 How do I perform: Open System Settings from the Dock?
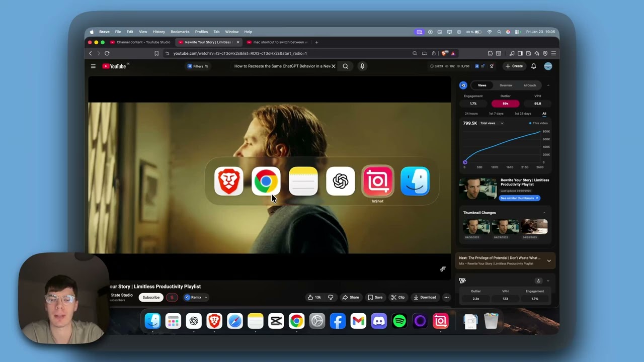[317, 321]
